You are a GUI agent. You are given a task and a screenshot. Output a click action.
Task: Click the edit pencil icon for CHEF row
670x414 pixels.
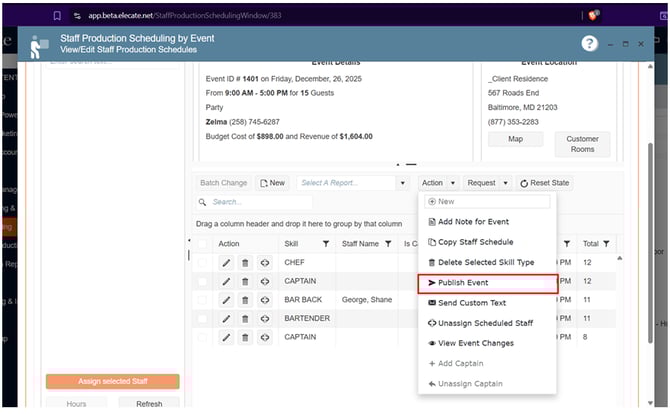(x=226, y=262)
